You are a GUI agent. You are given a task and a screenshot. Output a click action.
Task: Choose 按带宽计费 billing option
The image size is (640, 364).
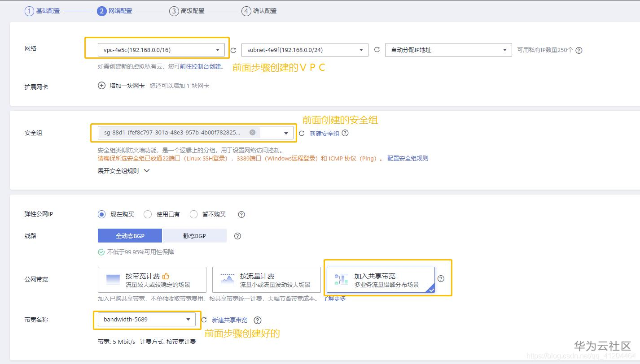coord(152,280)
